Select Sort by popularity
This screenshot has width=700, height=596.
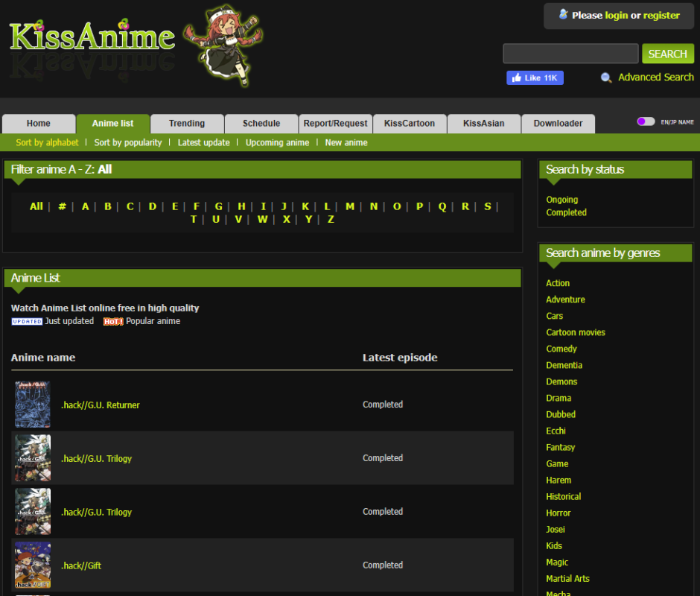tap(128, 142)
